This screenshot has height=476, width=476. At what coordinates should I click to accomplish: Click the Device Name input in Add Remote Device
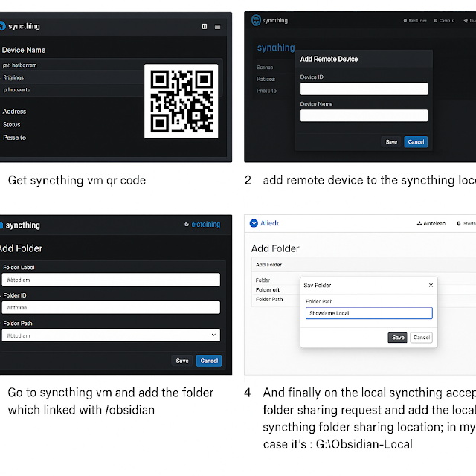tap(364, 115)
